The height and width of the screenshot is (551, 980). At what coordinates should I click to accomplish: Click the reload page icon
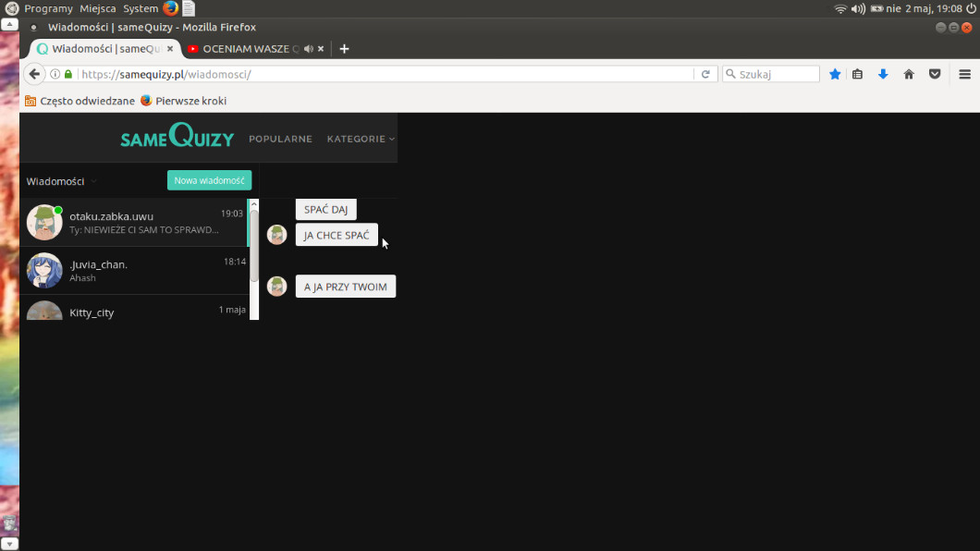(705, 74)
